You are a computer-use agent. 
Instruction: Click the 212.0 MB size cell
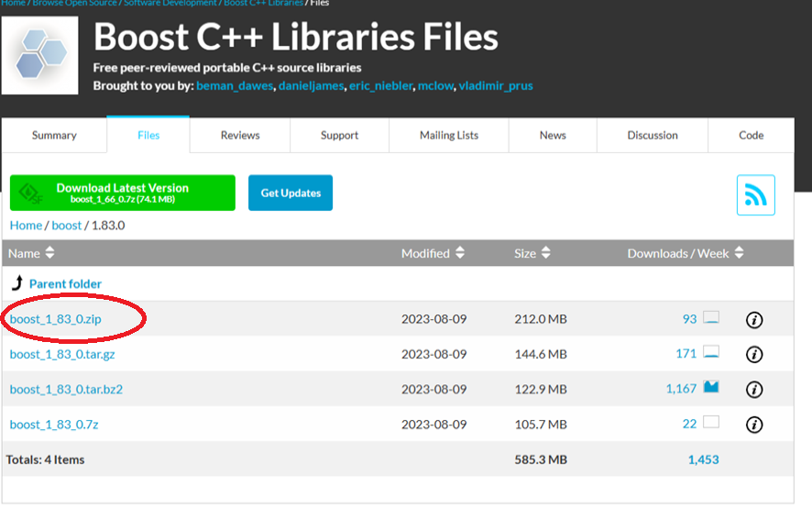(x=541, y=319)
